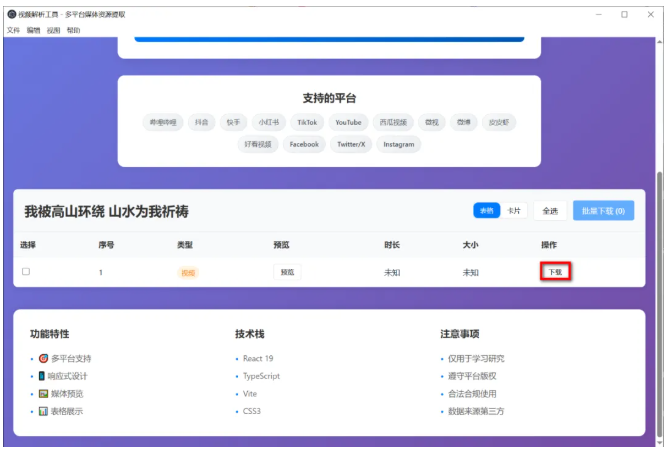Viewport: 669px width, 454px height.
Task: Click the 大小 column header
Action: coord(471,245)
